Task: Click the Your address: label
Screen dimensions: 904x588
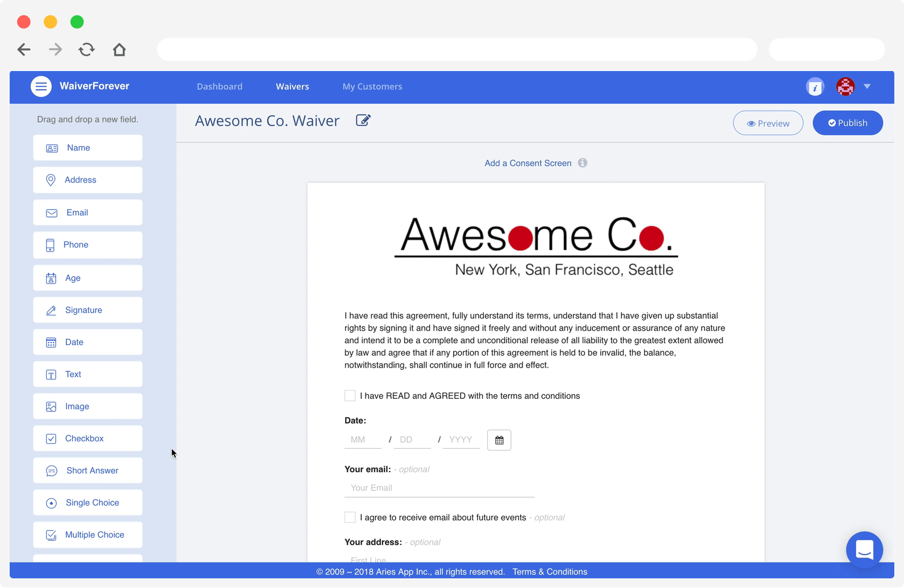Action: coord(373,542)
